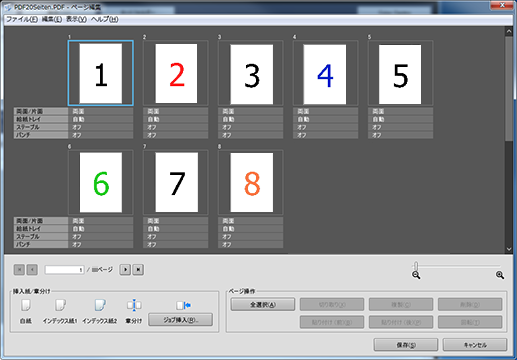Insert index paper 2 (インデックス紙2) icon

100,305
